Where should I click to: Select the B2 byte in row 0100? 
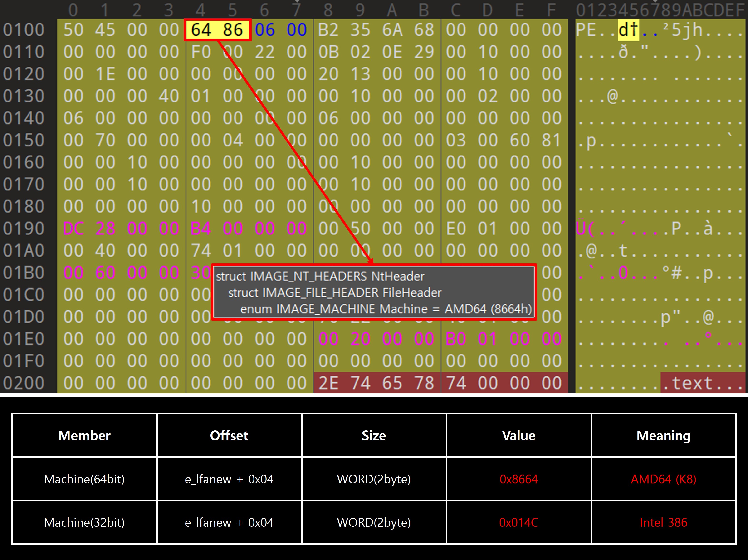coord(328,30)
